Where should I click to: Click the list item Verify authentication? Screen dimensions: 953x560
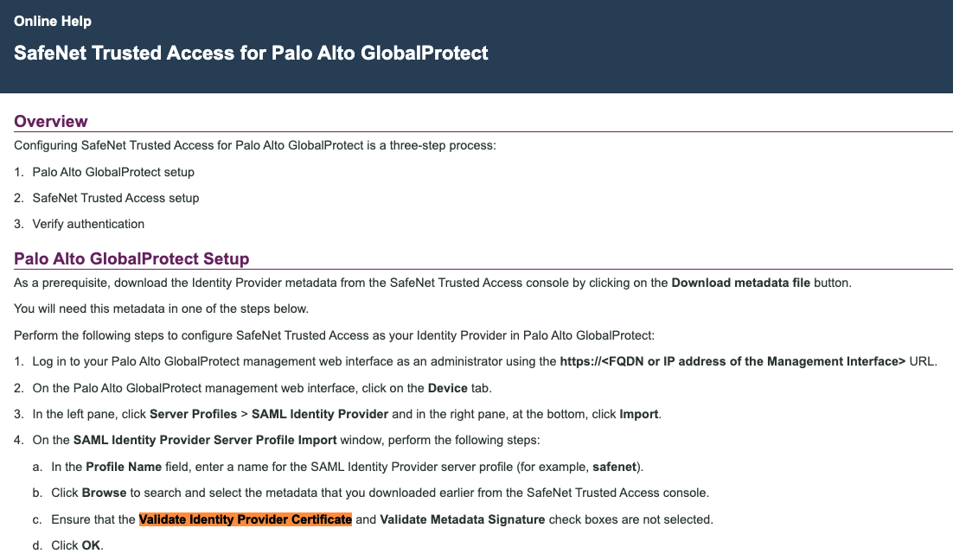(89, 224)
